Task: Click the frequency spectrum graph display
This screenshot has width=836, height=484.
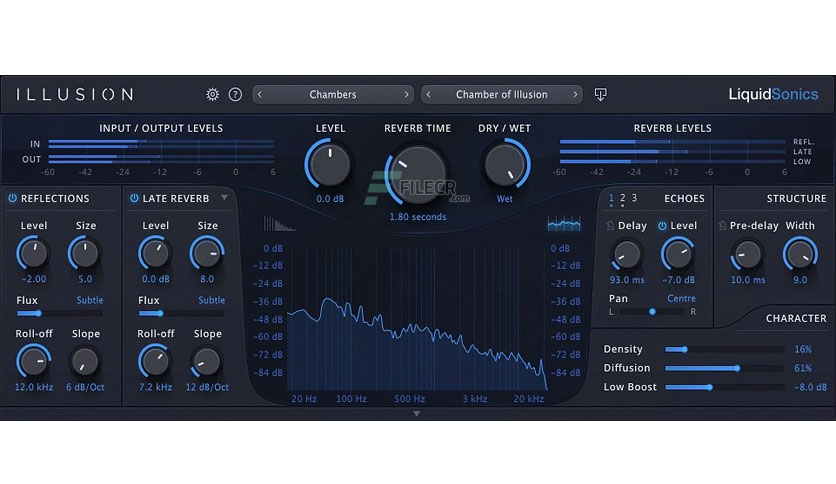Action: point(417,319)
